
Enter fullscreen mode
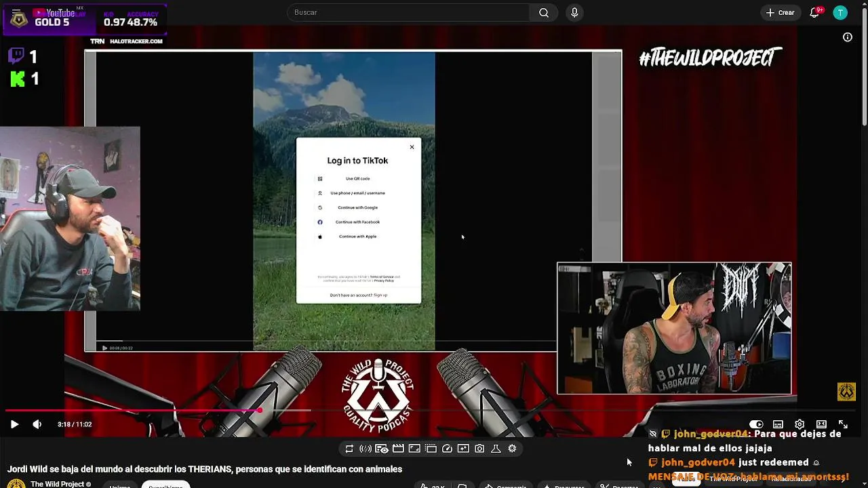pyautogui.click(x=843, y=424)
